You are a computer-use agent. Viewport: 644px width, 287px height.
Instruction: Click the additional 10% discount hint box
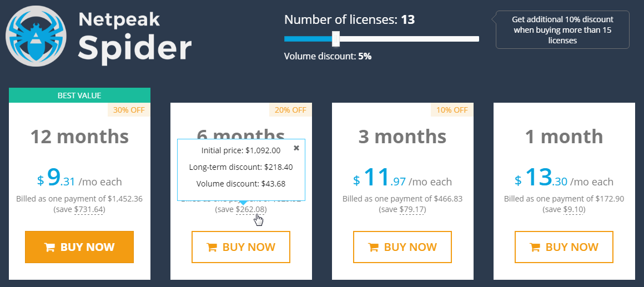[562, 30]
